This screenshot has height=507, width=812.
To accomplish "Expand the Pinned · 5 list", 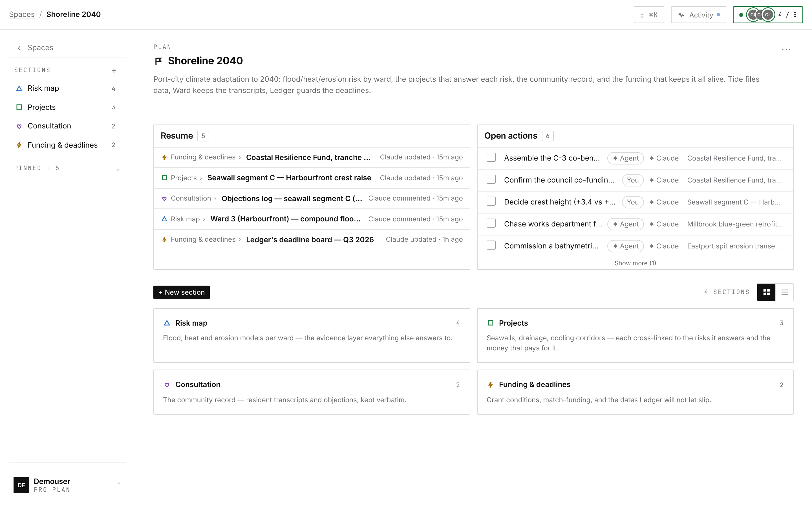I will pos(118,170).
